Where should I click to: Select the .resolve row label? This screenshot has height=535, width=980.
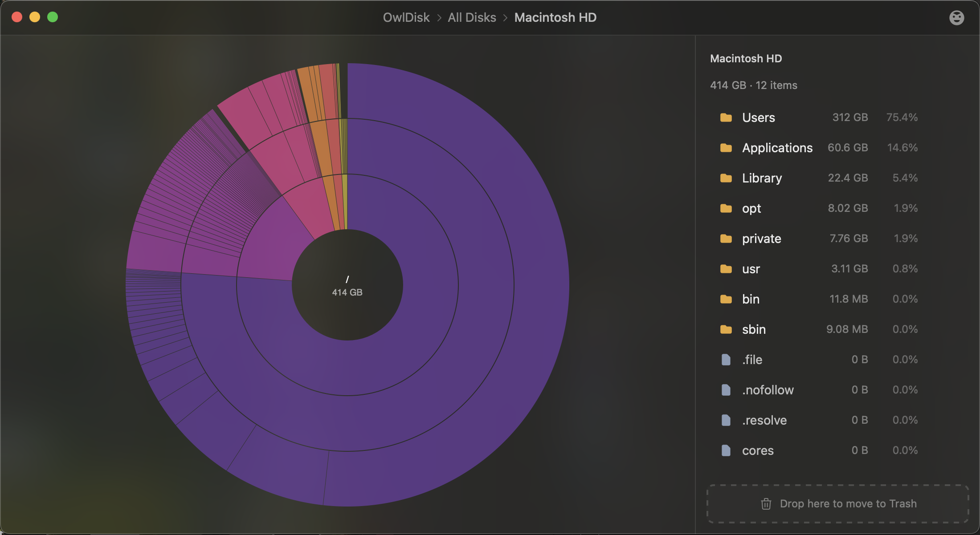pyautogui.click(x=764, y=420)
